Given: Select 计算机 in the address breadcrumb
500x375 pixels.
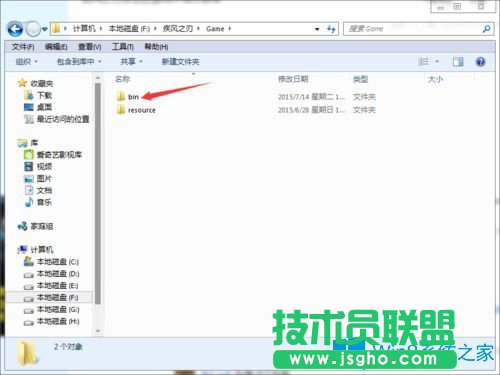Looking at the screenshot, I should tap(84, 29).
